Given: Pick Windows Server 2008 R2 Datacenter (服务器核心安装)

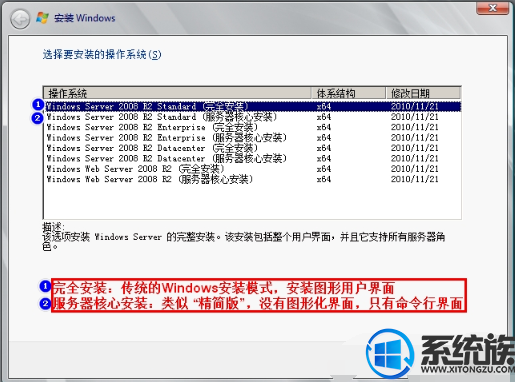Looking at the screenshot, I should 253,158.
